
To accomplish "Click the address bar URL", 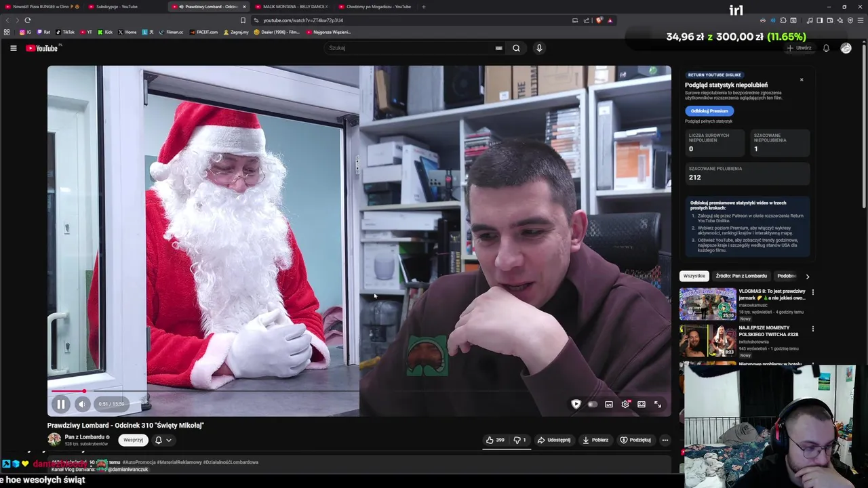I will (303, 20).
